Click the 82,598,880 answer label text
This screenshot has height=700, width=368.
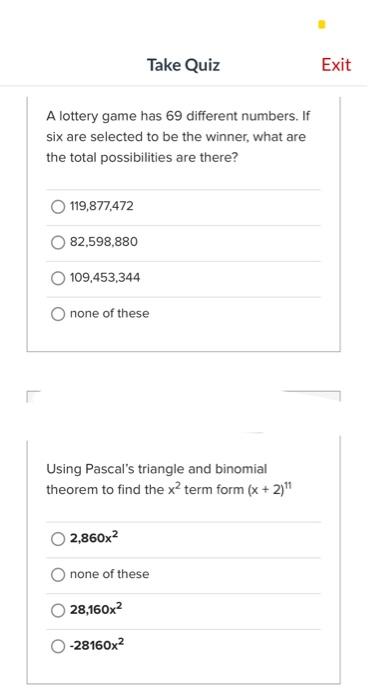104,242
